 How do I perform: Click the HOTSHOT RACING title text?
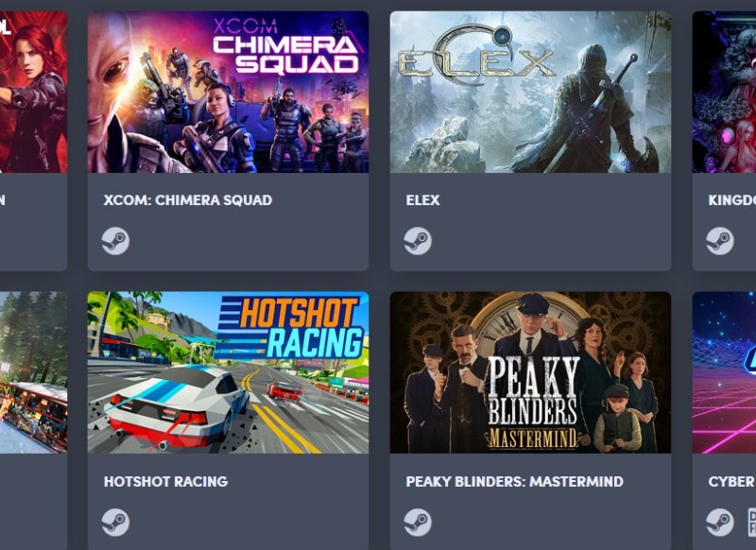coord(166,482)
